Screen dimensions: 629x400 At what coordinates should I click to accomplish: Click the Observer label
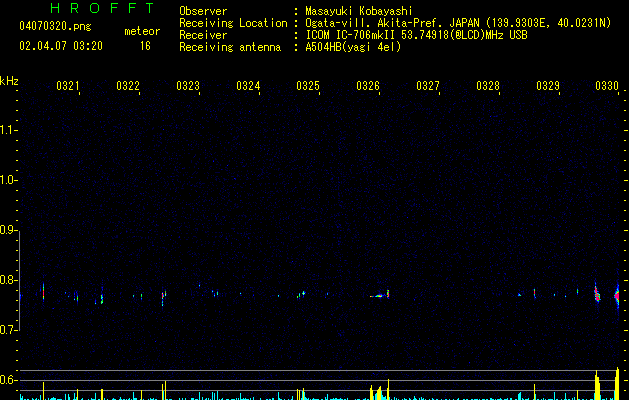[x=203, y=11]
